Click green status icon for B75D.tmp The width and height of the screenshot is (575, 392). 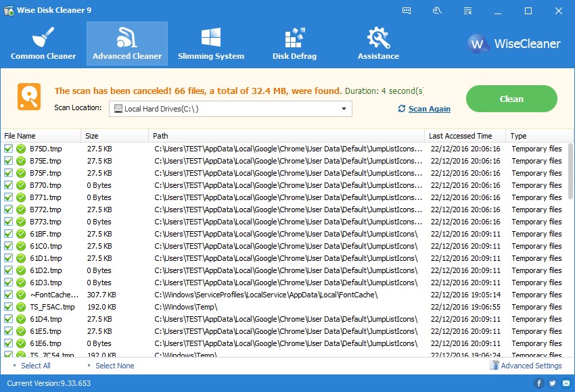tap(21, 149)
